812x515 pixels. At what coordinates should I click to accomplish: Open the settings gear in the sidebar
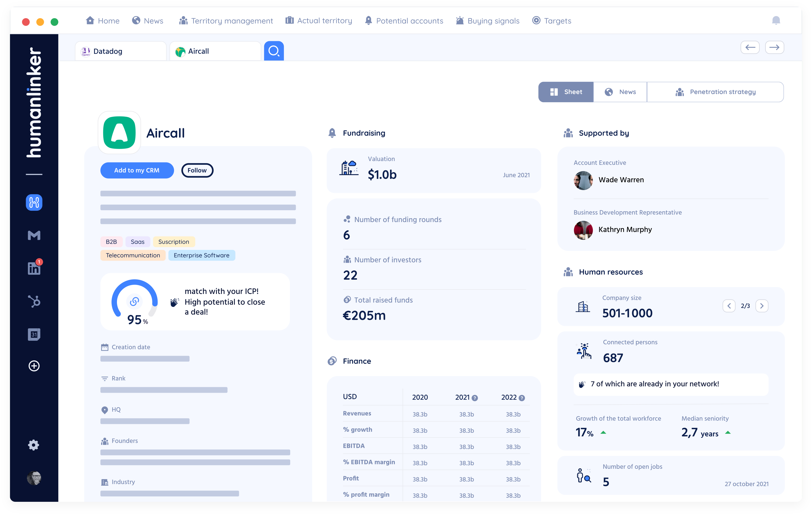pyautogui.click(x=34, y=445)
